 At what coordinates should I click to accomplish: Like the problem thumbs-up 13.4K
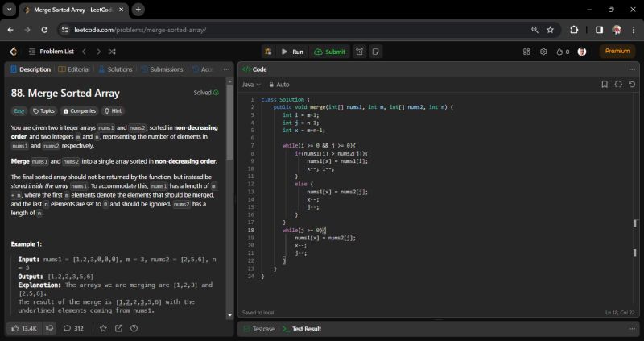pos(24,328)
